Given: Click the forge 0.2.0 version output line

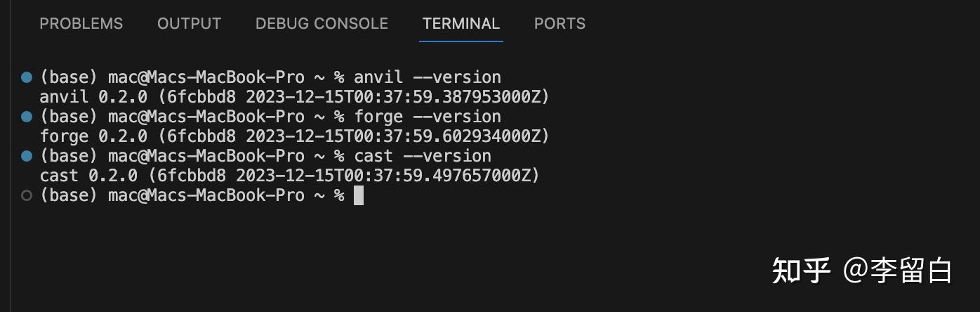Looking at the screenshot, I should 294,136.
